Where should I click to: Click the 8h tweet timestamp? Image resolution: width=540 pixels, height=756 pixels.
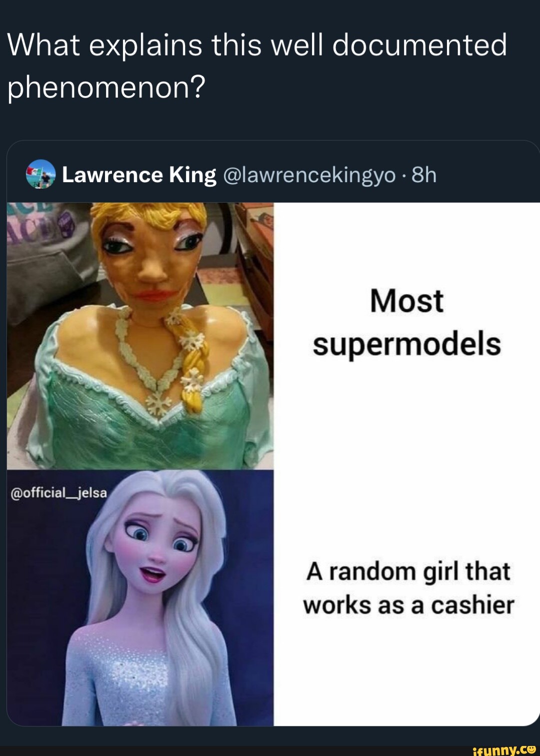tap(423, 175)
